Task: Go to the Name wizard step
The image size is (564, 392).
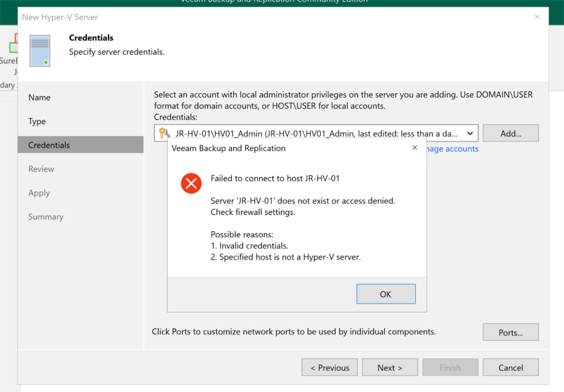Action: click(40, 98)
